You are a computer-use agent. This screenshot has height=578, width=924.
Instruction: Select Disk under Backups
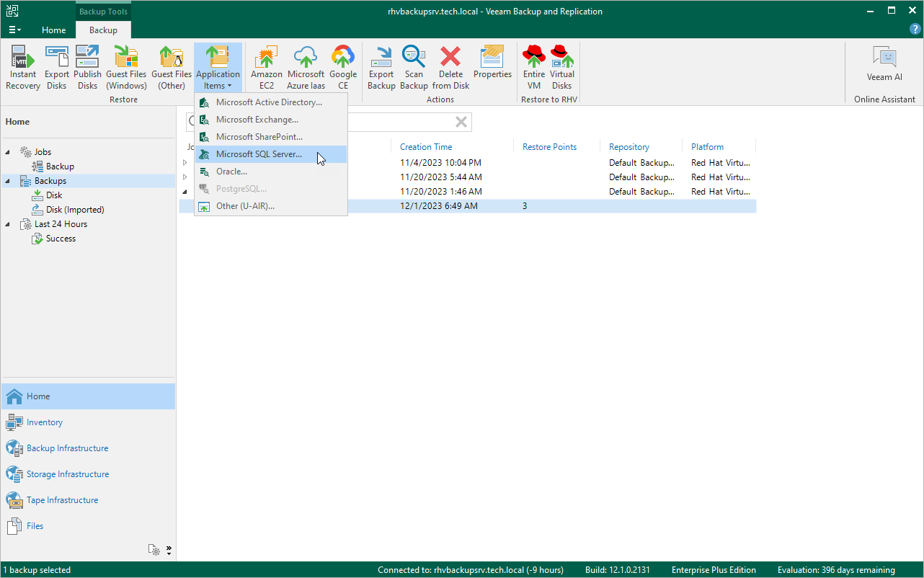pos(54,195)
